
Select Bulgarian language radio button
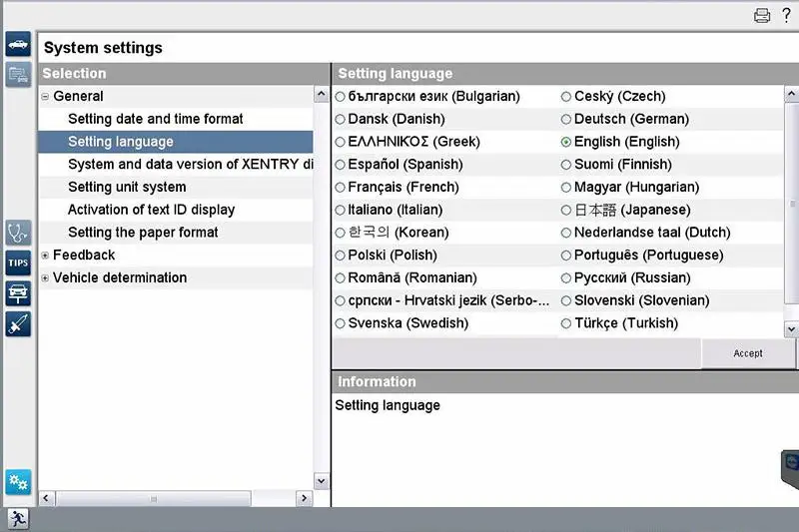click(340, 96)
